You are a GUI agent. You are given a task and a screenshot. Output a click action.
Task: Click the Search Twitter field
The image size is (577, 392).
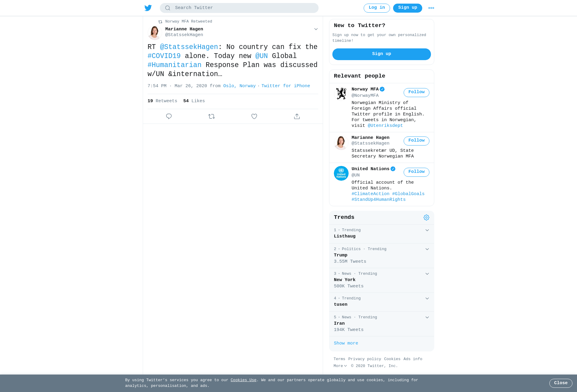click(x=239, y=8)
